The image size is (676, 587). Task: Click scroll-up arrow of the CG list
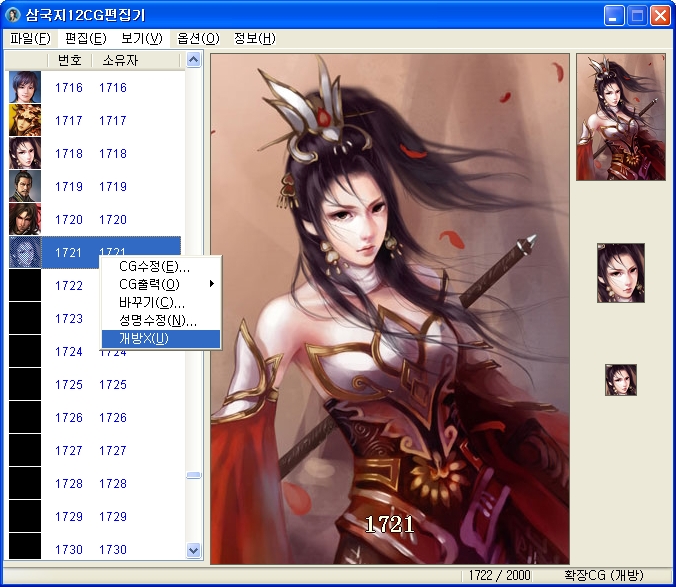click(x=194, y=60)
